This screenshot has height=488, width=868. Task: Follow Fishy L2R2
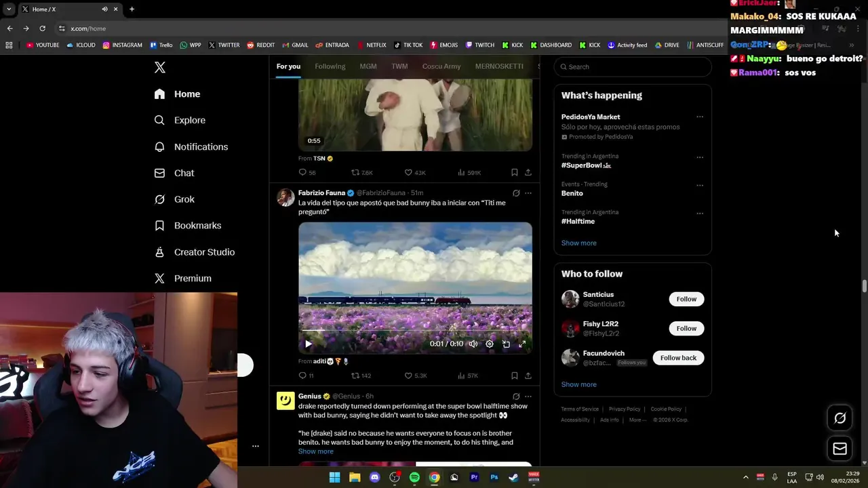coord(686,328)
